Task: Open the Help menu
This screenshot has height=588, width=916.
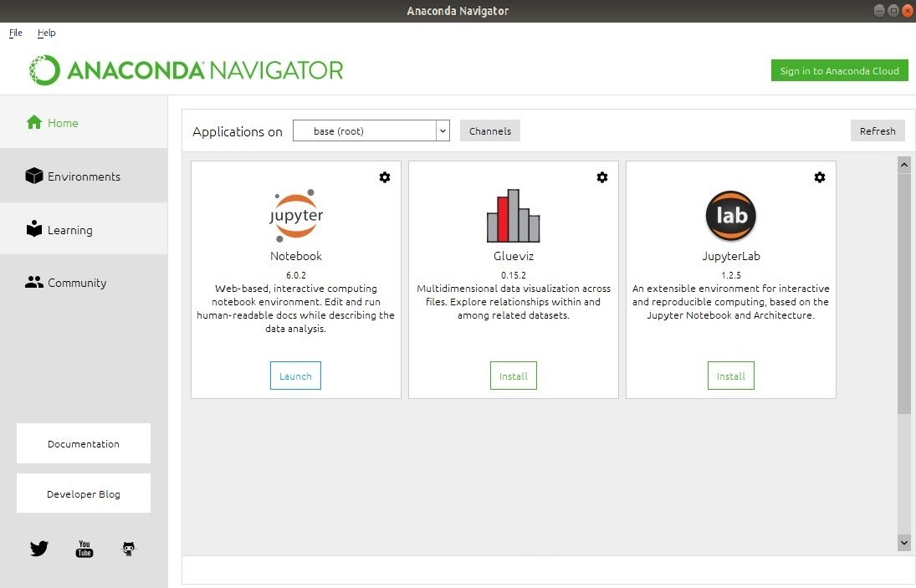Action: coord(47,33)
